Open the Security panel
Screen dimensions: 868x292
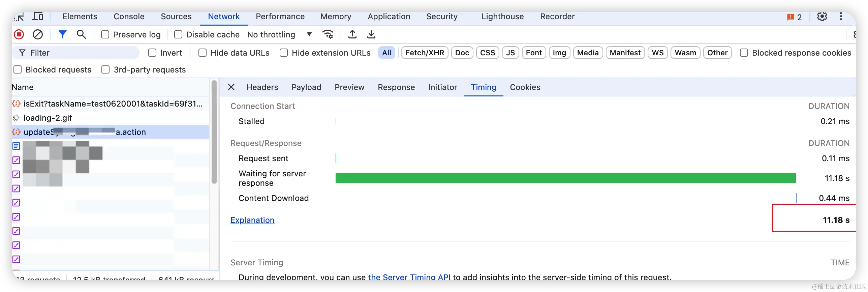442,17
